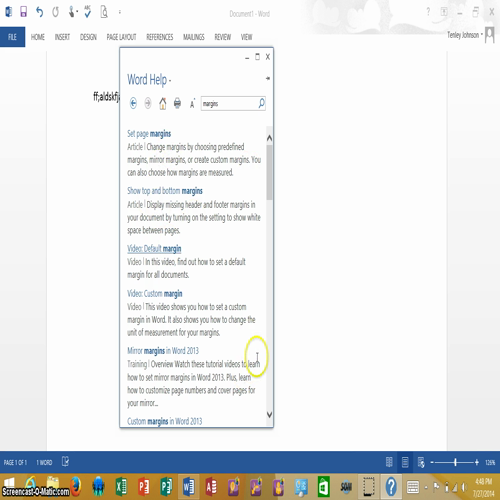
Task: Click the Save icon in Quick Access Toolbar
Action: (23, 12)
